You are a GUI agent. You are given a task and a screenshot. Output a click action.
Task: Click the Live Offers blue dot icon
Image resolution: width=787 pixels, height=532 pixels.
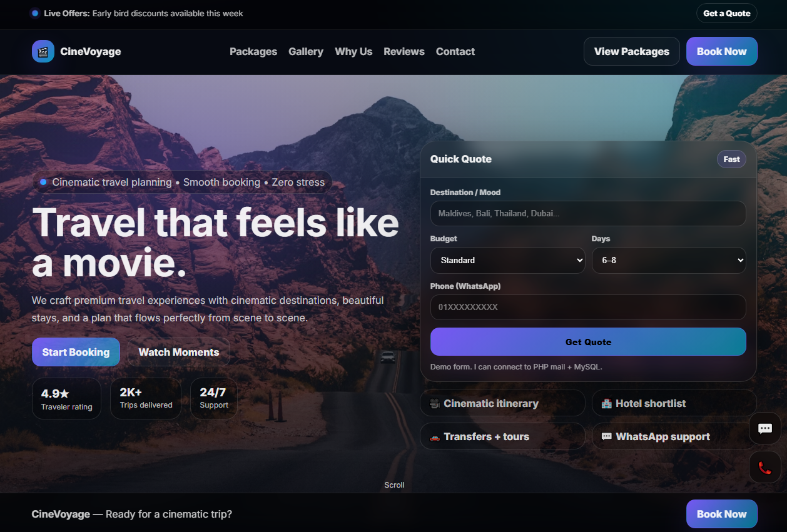point(35,13)
